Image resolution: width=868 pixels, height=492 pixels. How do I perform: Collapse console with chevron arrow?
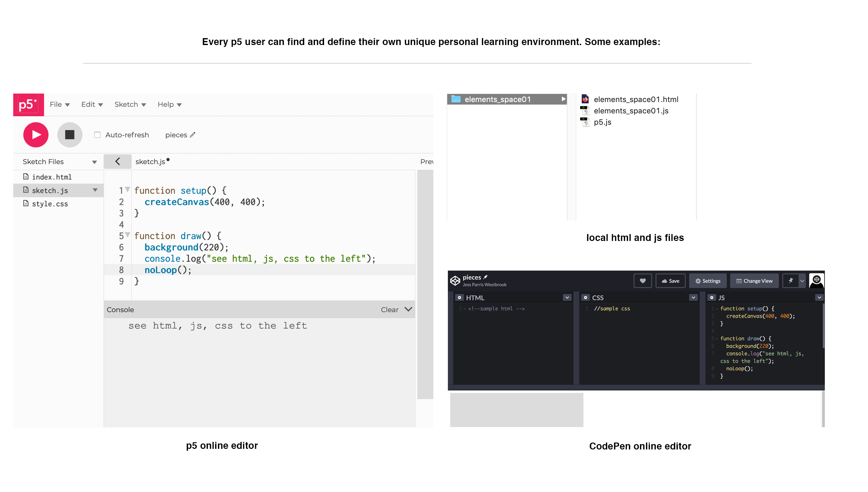(408, 309)
